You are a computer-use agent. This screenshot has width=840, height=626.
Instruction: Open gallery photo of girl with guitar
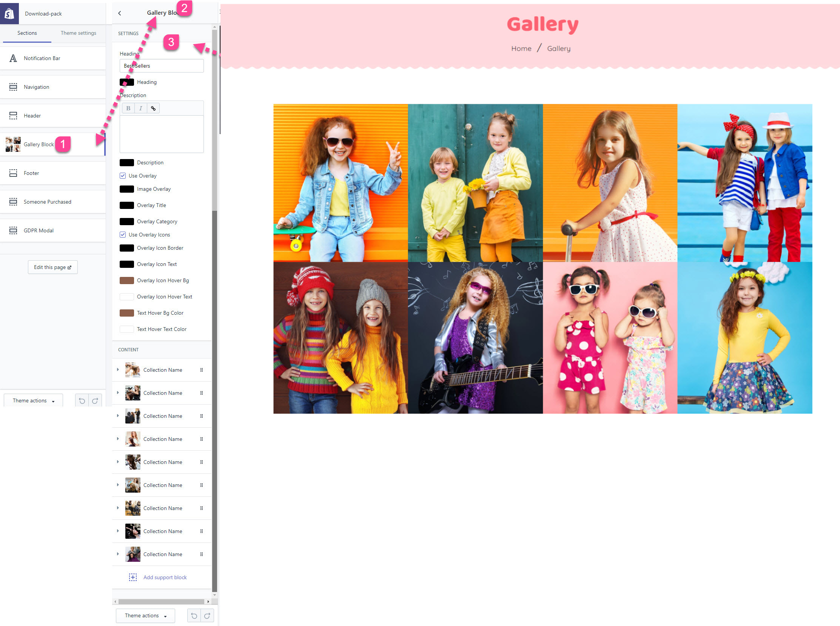475,338
